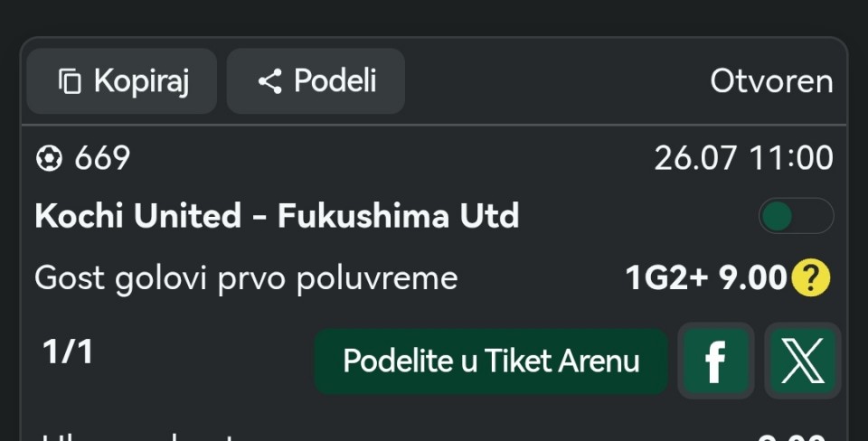
Task: Open Kochi United - Fukushima Utd match
Action: pos(277,216)
